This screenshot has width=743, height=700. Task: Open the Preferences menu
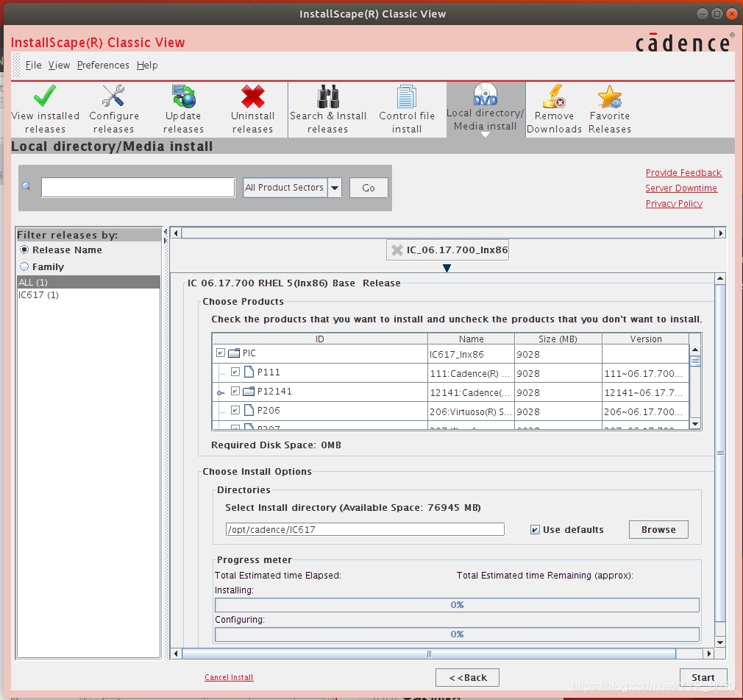tap(103, 65)
